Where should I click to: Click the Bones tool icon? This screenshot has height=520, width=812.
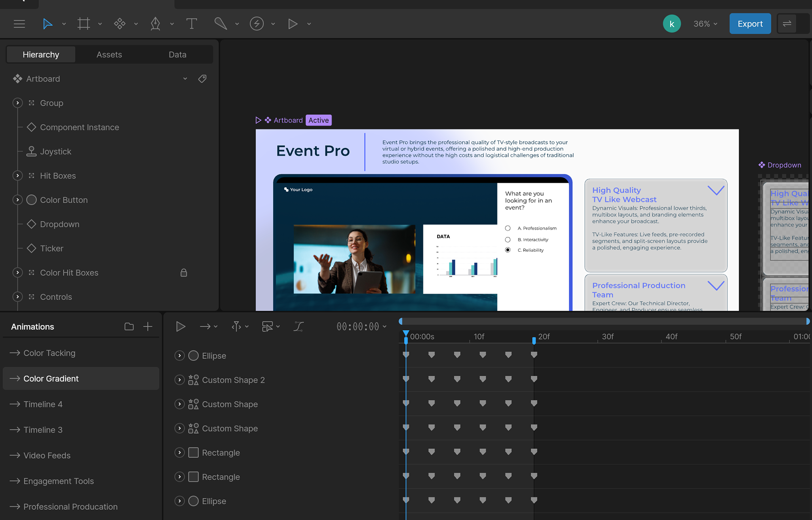tap(220, 24)
